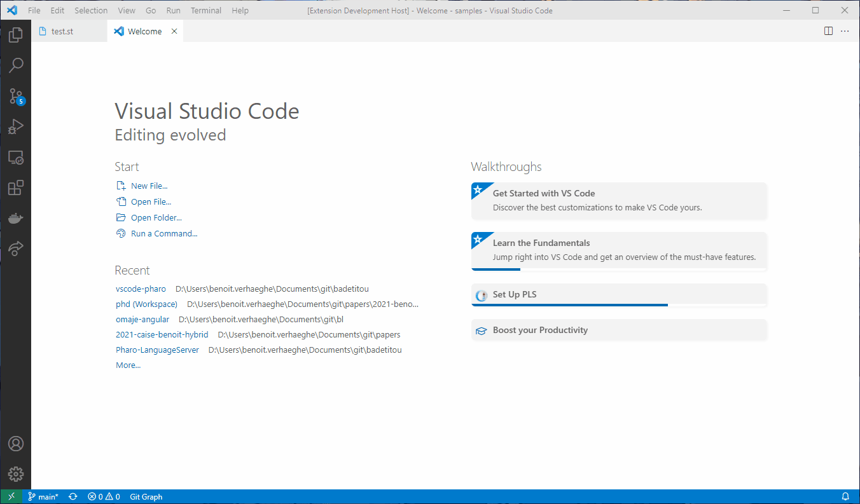Open the Help menu
The image size is (860, 504).
[240, 11]
